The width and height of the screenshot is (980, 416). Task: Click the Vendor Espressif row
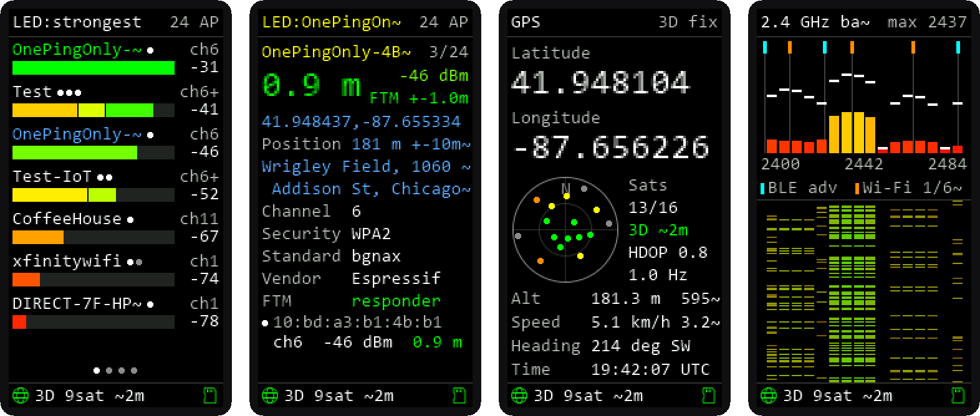point(352,278)
